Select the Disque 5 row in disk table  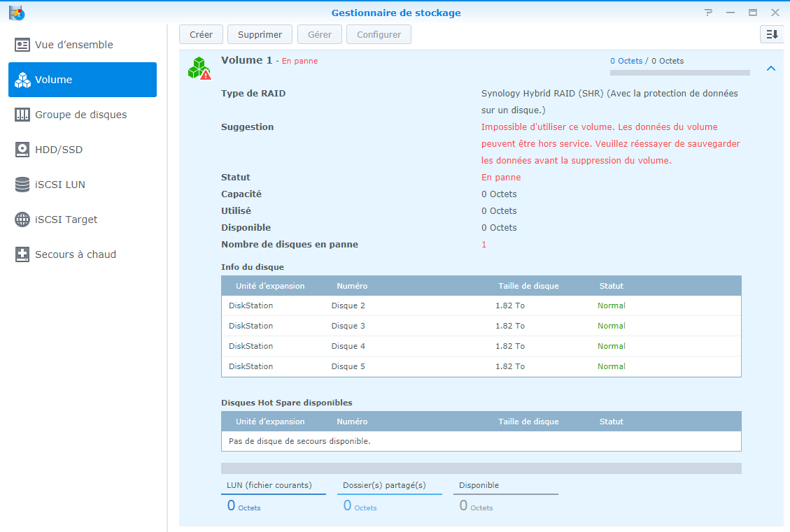(481, 366)
